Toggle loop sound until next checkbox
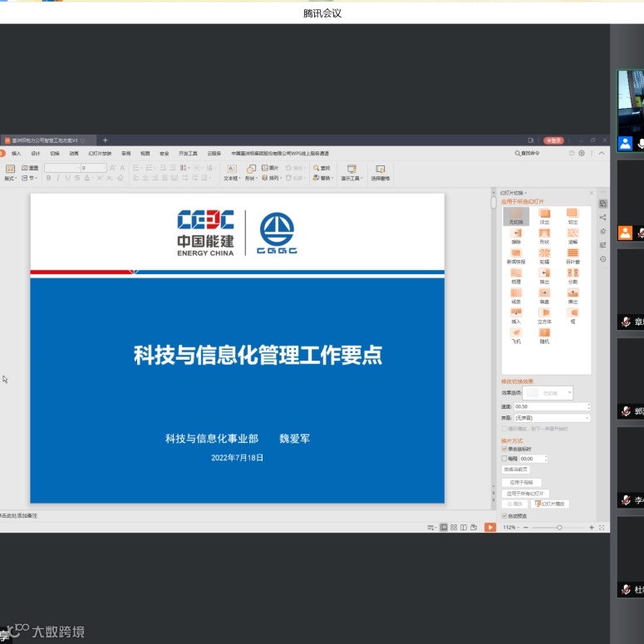 pyautogui.click(x=504, y=429)
